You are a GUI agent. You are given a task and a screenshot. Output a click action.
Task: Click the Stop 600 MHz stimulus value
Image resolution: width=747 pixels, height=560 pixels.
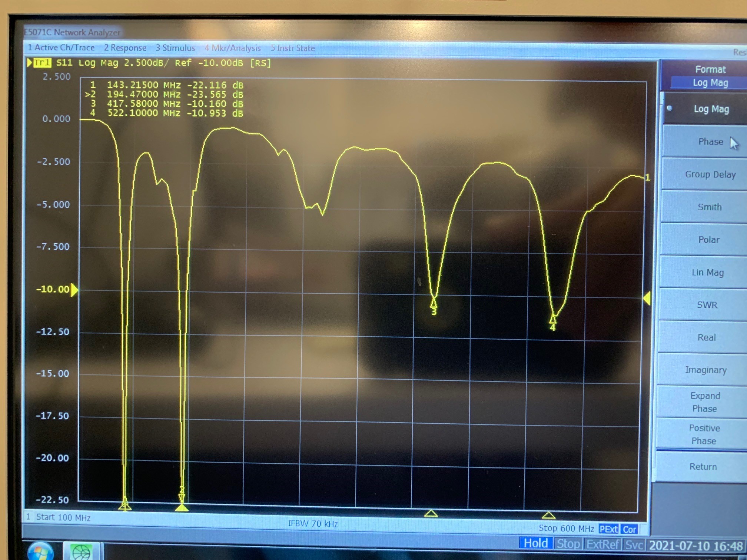click(x=566, y=529)
